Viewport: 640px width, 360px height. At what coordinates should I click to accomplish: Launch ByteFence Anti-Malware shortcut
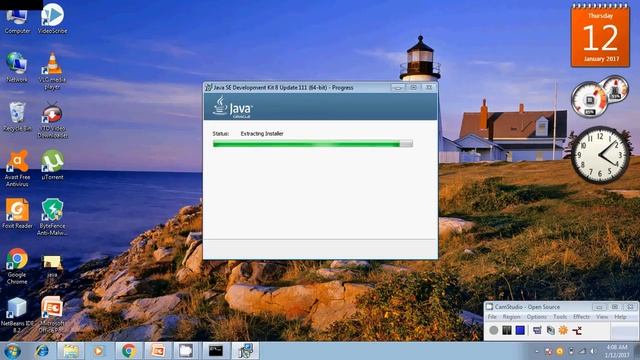pyautogui.click(x=52, y=217)
